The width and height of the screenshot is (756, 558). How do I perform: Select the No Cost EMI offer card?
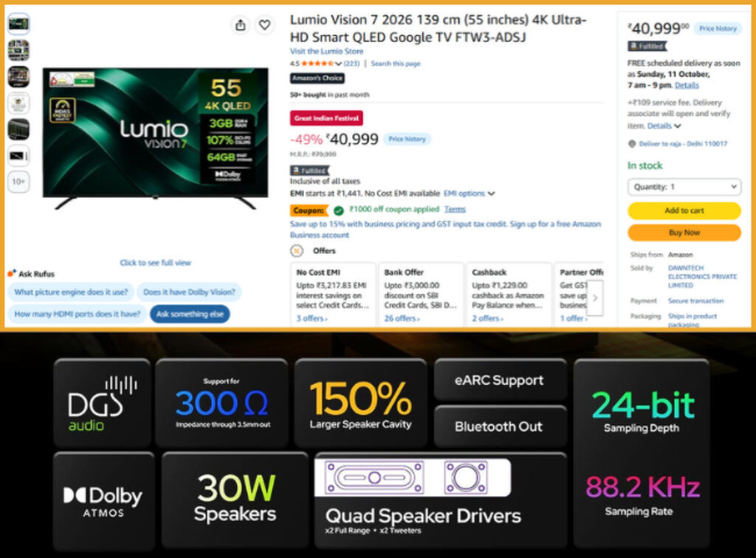point(333,295)
